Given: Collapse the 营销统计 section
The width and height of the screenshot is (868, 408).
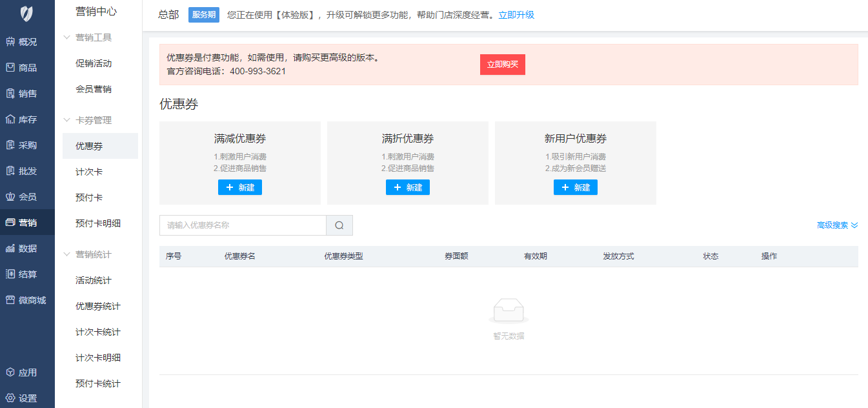Looking at the screenshot, I should [66, 254].
